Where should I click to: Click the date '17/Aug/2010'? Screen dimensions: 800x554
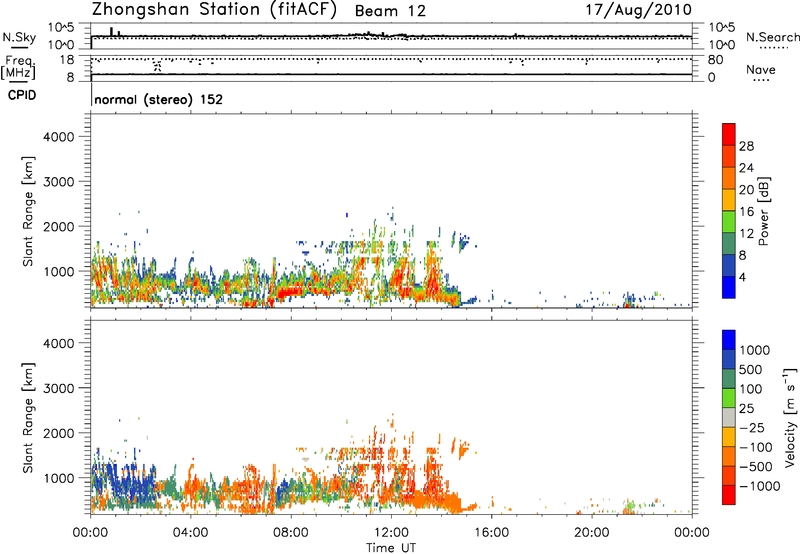coord(638,10)
